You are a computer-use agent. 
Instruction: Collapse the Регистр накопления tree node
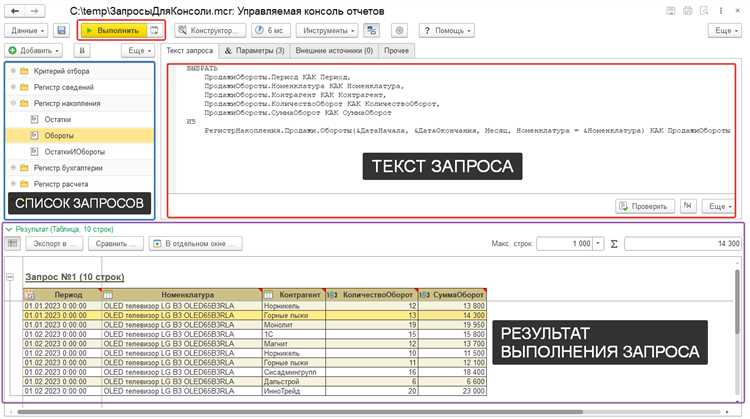point(13,103)
